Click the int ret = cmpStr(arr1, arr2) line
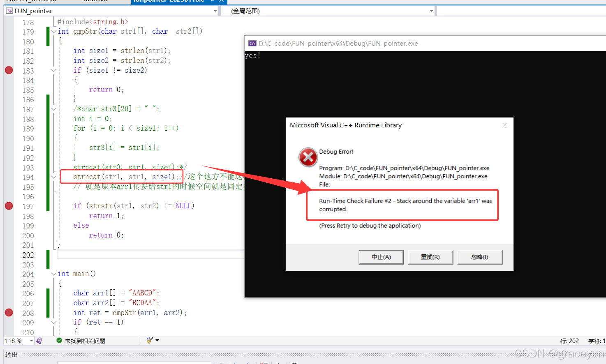The width and height of the screenshot is (606, 364). 130,313
